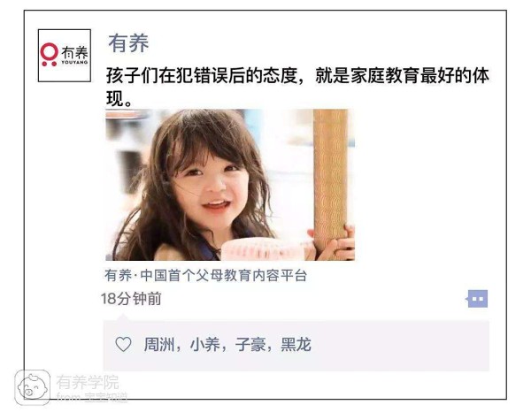
Task: Open the 有养 profile avatar logo
Action: tap(65, 56)
